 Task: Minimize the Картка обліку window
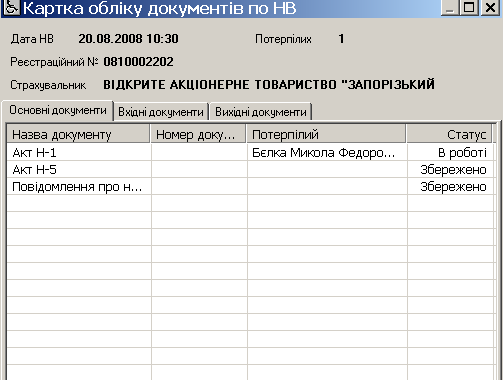[449, 7]
